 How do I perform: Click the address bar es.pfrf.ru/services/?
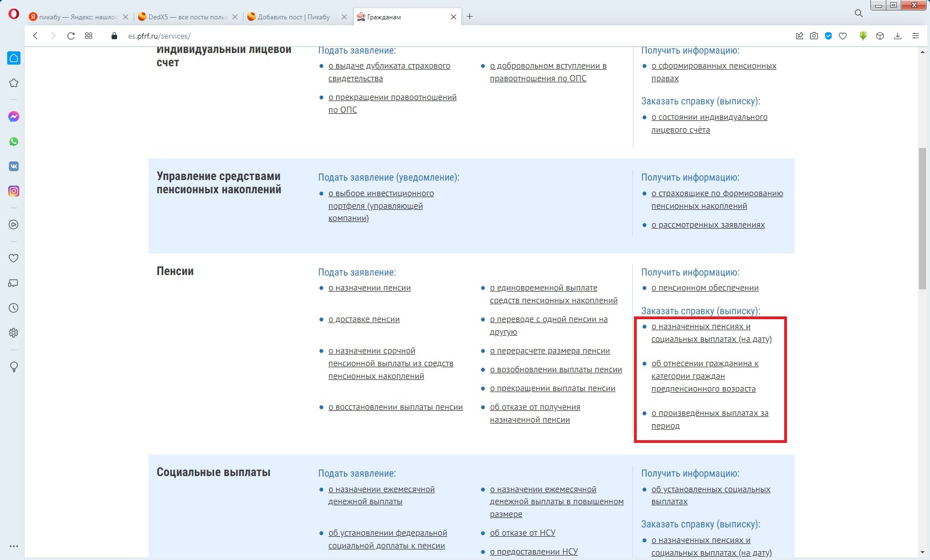click(x=159, y=36)
